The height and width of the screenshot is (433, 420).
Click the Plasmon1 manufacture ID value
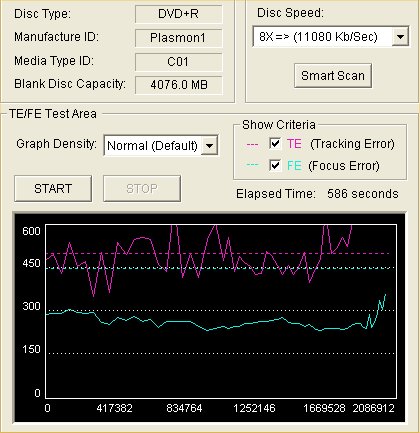tap(178, 38)
